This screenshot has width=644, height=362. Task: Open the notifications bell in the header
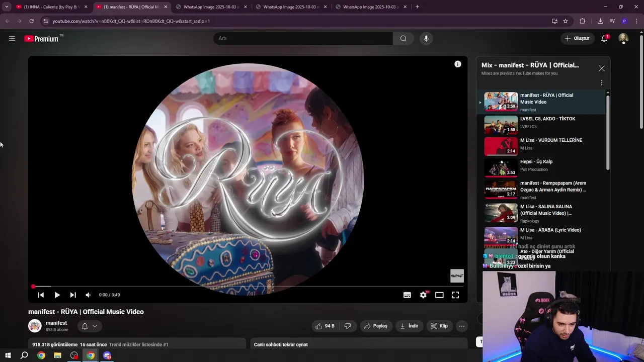point(604,38)
